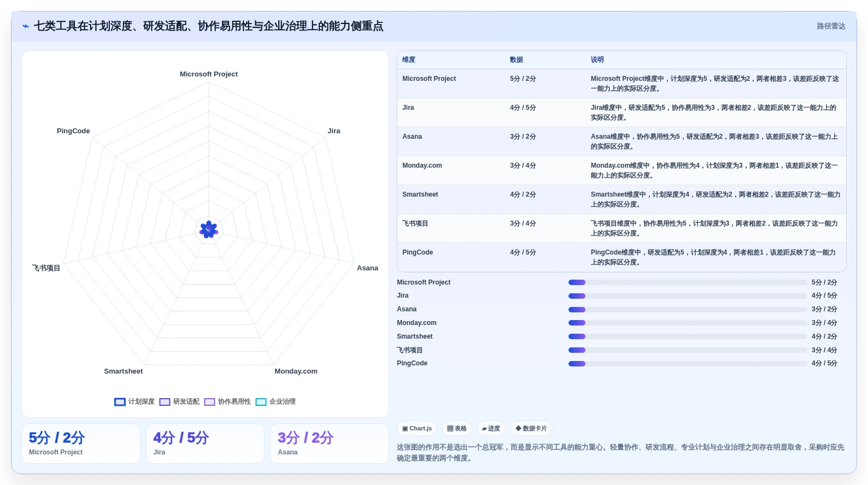Click the Smartsheet 4分 / 2分 table cell

[x=523, y=194]
